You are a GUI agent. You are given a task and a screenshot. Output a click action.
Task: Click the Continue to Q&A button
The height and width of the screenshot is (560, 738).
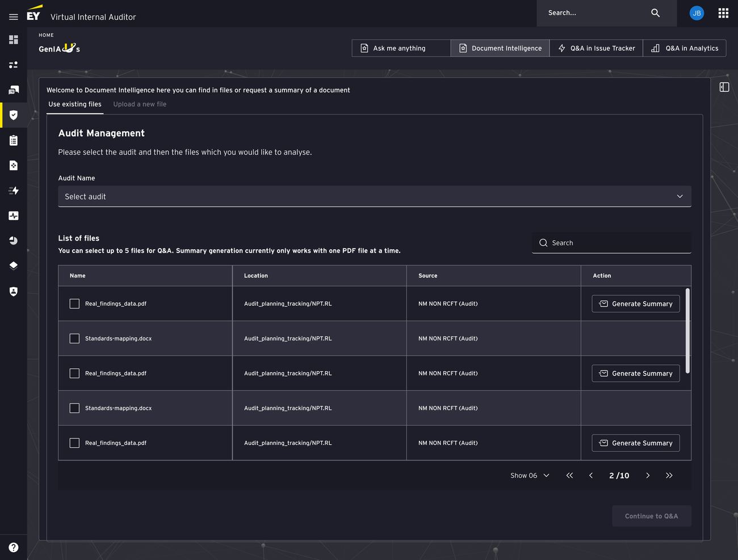(652, 516)
